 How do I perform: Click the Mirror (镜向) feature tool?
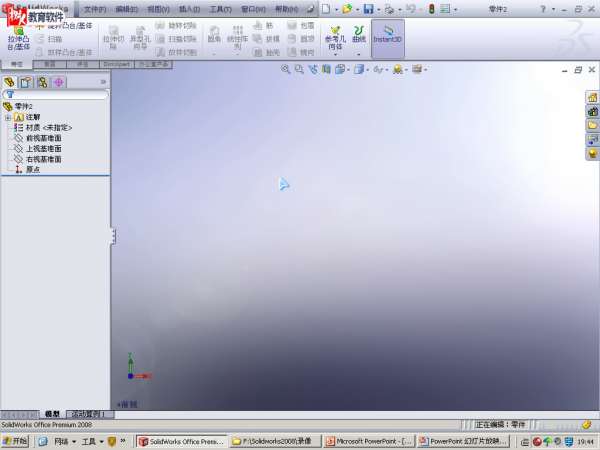click(x=301, y=52)
